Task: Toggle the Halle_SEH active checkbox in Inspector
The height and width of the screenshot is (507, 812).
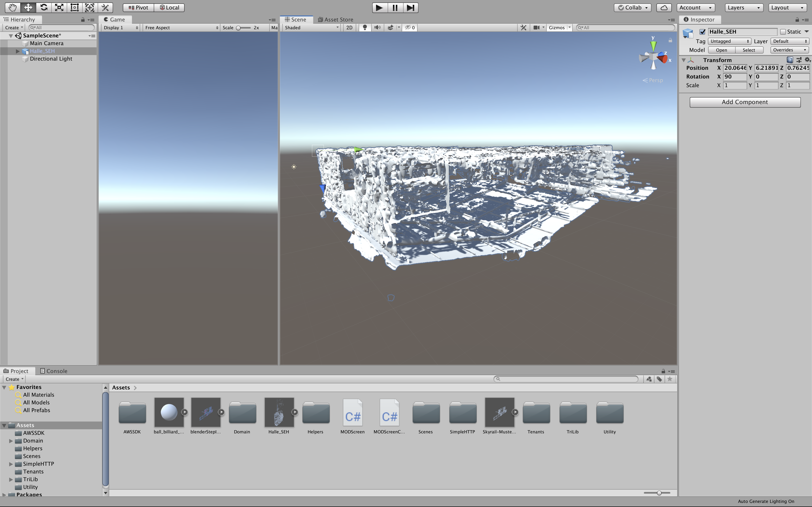Action: pyautogui.click(x=703, y=32)
